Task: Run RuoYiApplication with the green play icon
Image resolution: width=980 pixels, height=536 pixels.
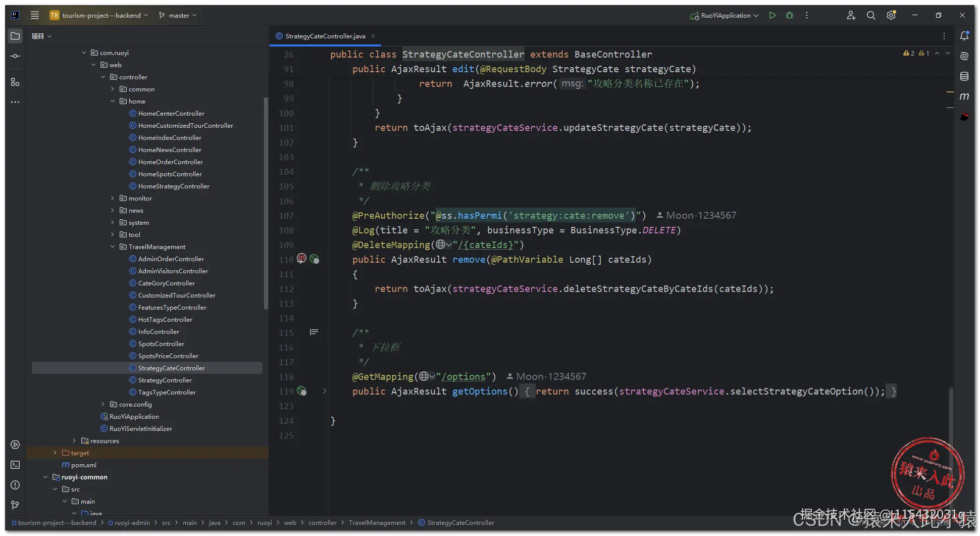Action: [x=772, y=15]
